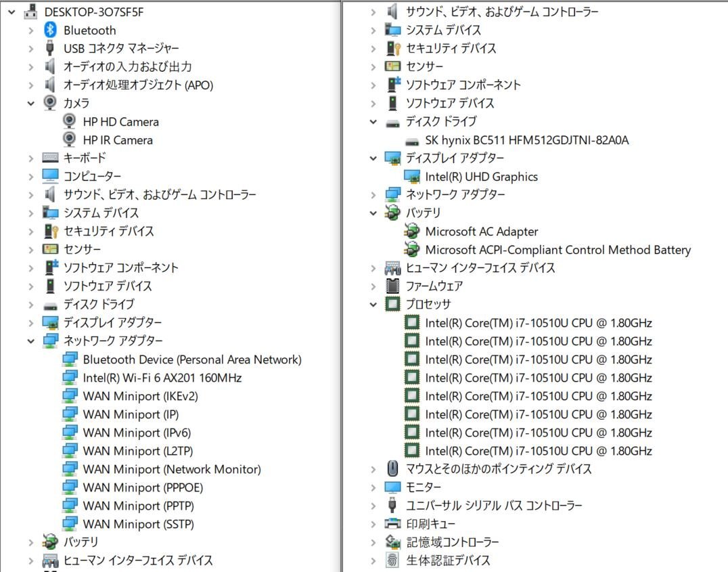The image size is (728, 572).
Task: Click the モニター display icon
Action: click(x=393, y=487)
